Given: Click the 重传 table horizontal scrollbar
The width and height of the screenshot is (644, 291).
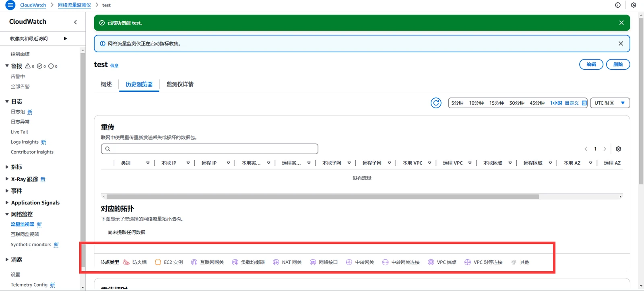Looking at the screenshot, I should [322, 197].
